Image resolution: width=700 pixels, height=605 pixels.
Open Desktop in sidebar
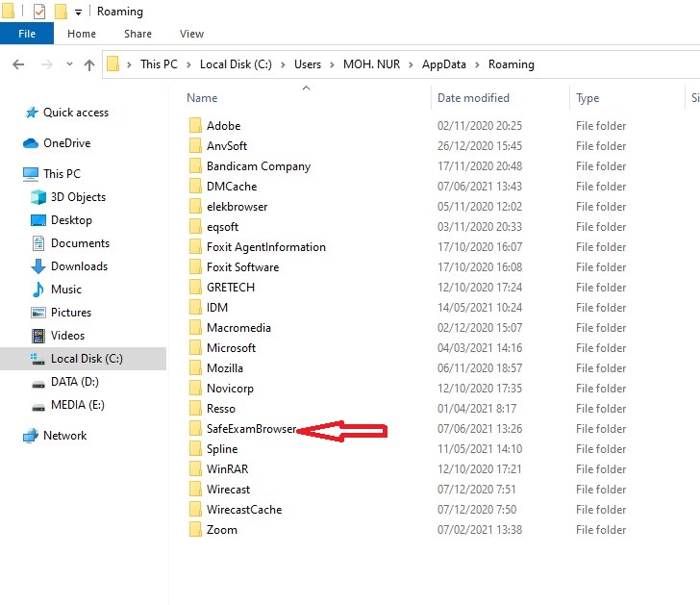click(71, 220)
